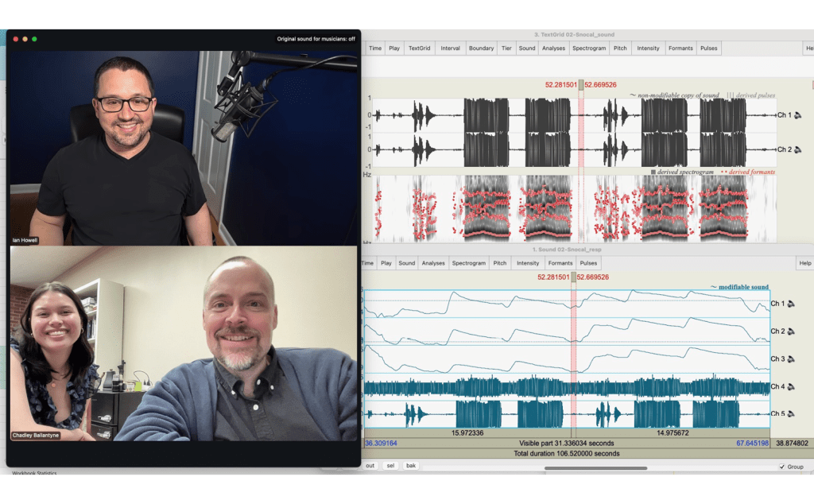Mute Ch 2 speaker in TextGrid editor
The height and width of the screenshot is (504, 814).
click(x=796, y=149)
